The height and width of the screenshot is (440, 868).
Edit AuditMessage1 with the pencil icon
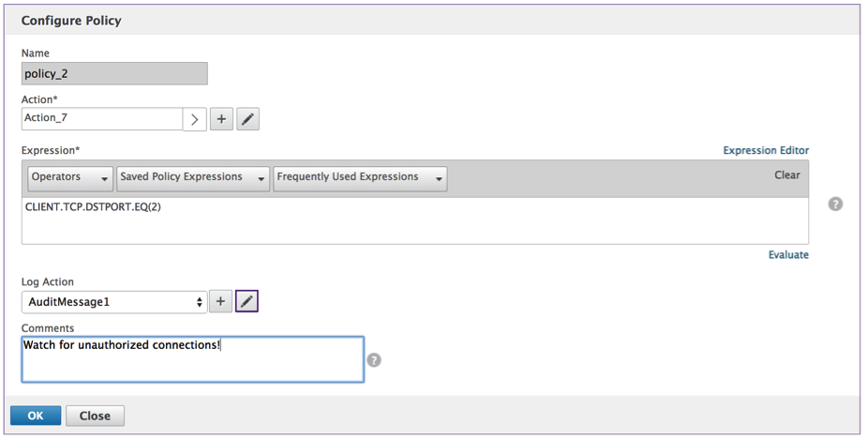click(x=247, y=301)
